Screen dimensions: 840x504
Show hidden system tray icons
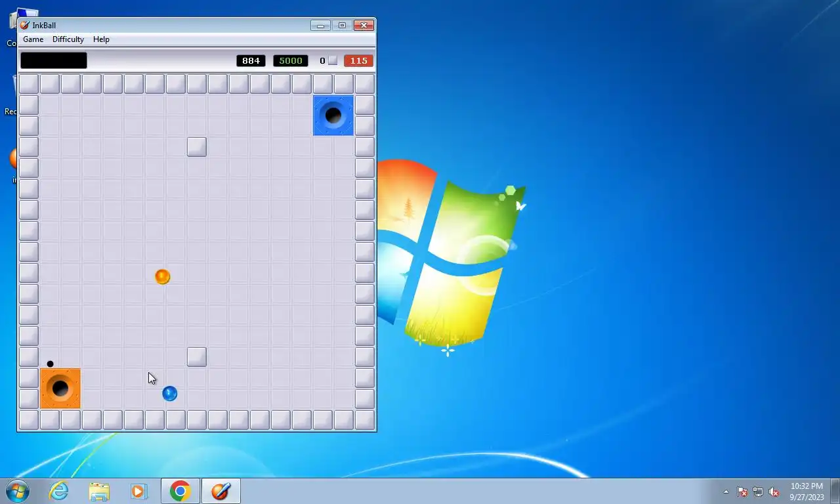(726, 492)
